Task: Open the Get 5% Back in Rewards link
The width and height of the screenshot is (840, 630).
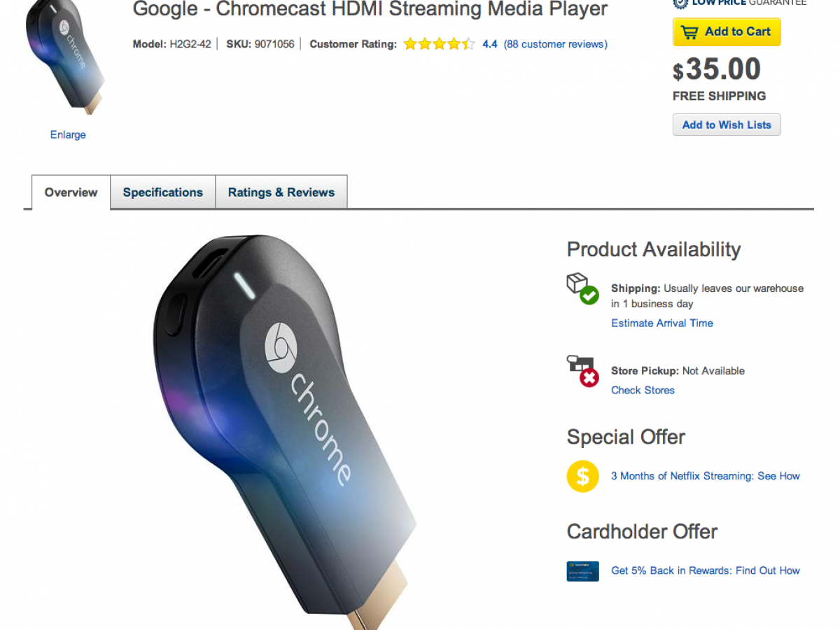Action: click(705, 570)
